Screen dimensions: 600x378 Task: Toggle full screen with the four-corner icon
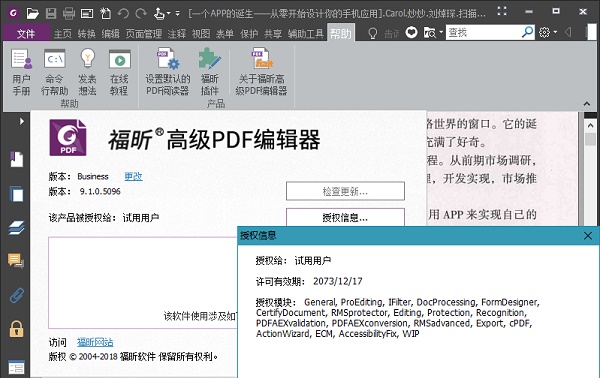(x=502, y=11)
